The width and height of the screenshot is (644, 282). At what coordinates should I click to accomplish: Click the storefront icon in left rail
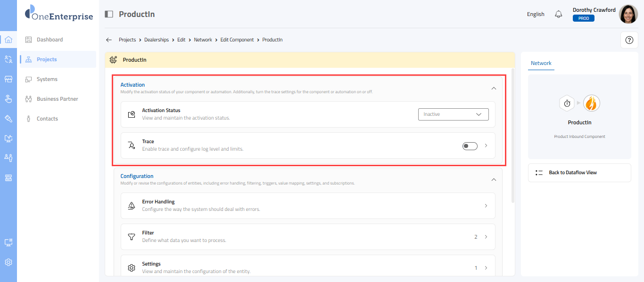coord(8,79)
